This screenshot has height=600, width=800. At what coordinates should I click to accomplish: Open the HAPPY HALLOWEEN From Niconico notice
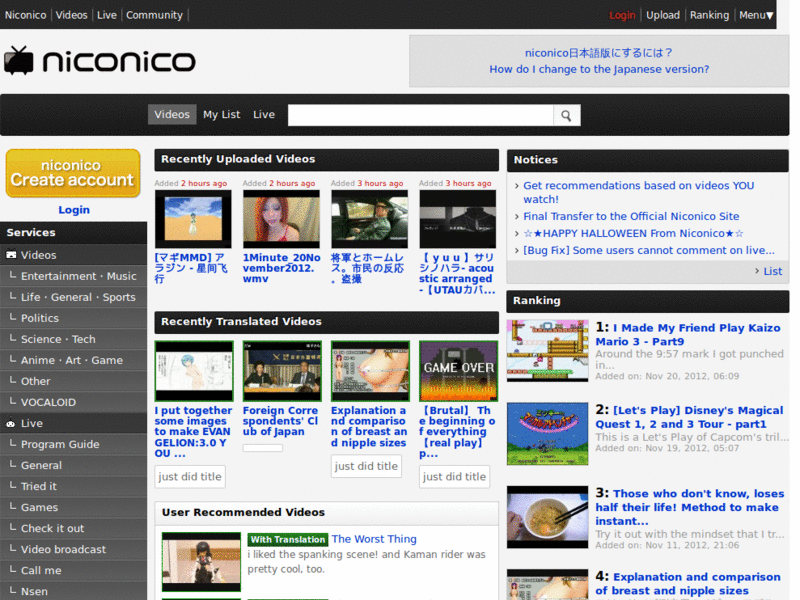pyautogui.click(x=634, y=233)
